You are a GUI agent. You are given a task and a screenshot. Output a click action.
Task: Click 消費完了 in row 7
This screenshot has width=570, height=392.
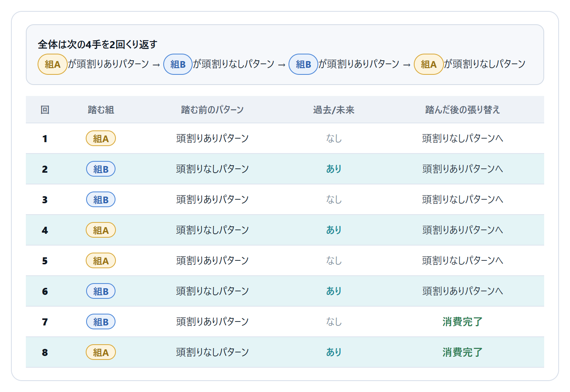(462, 322)
